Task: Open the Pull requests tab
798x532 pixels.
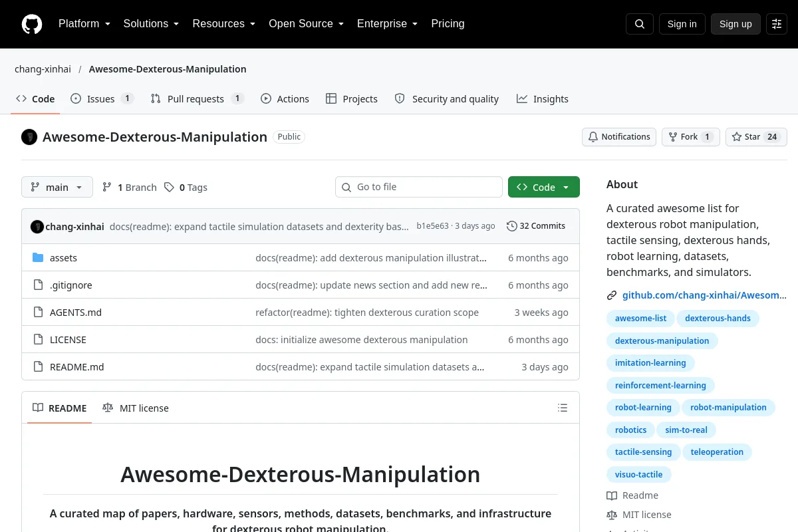Action: (x=197, y=99)
